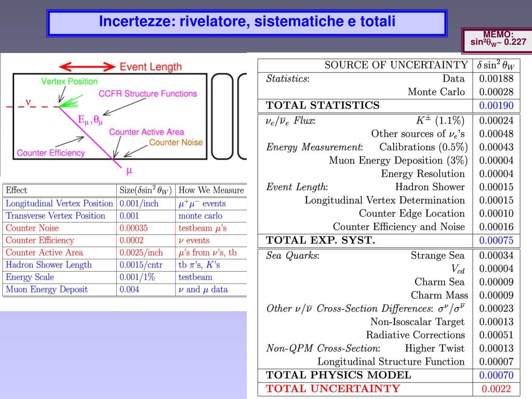Click the '0.004' Muon Energy Deposit value
532x399 pixels.
(129, 289)
